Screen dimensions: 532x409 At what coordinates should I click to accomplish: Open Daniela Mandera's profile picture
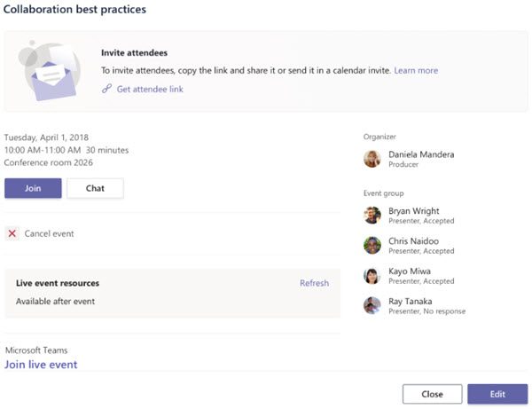click(372, 159)
